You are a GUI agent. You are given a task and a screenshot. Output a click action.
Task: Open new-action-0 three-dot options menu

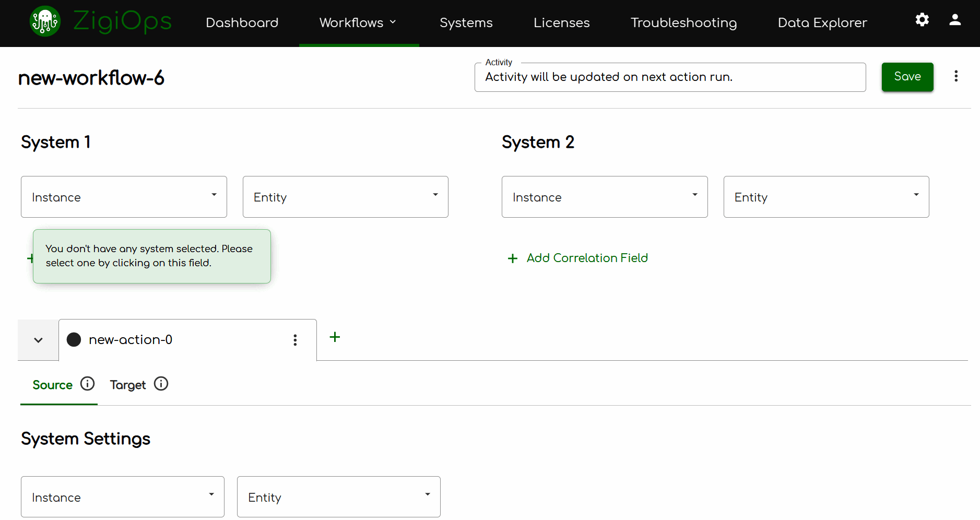[x=295, y=340]
